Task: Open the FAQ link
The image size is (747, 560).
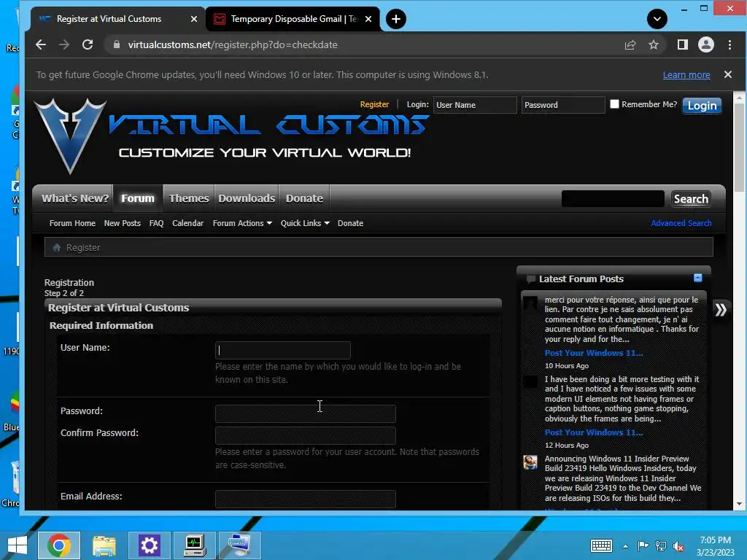Action: coord(156,223)
